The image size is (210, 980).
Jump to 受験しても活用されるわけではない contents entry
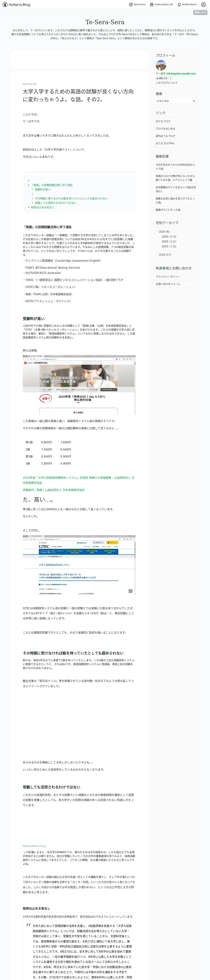pyautogui.click(x=56, y=203)
